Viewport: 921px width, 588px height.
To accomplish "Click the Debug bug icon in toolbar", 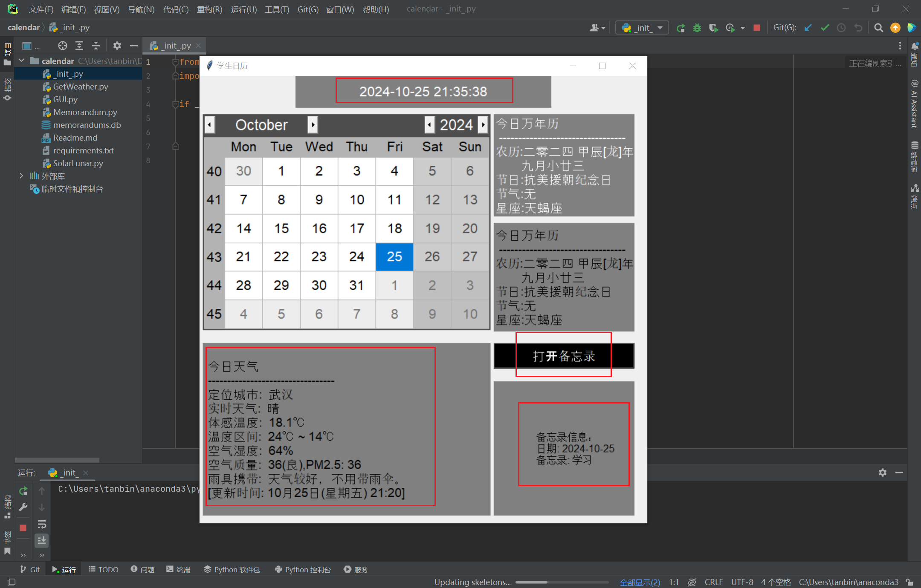I will click(697, 28).
